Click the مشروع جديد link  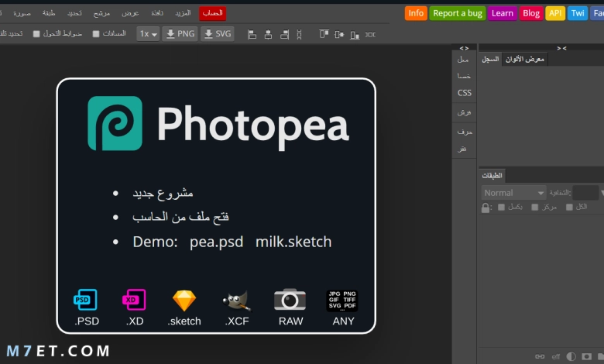click(x=163, y=194)
